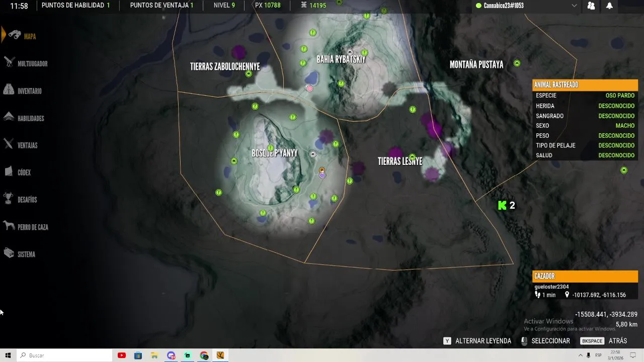Open File Explorer in the taskbar
Screen dimensions: 644x362
click(x=154, y=355)
